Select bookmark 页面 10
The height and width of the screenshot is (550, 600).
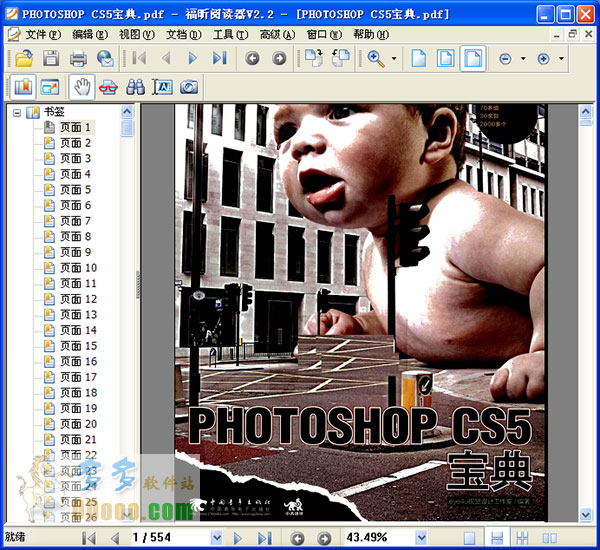click(x=78, y=268)
